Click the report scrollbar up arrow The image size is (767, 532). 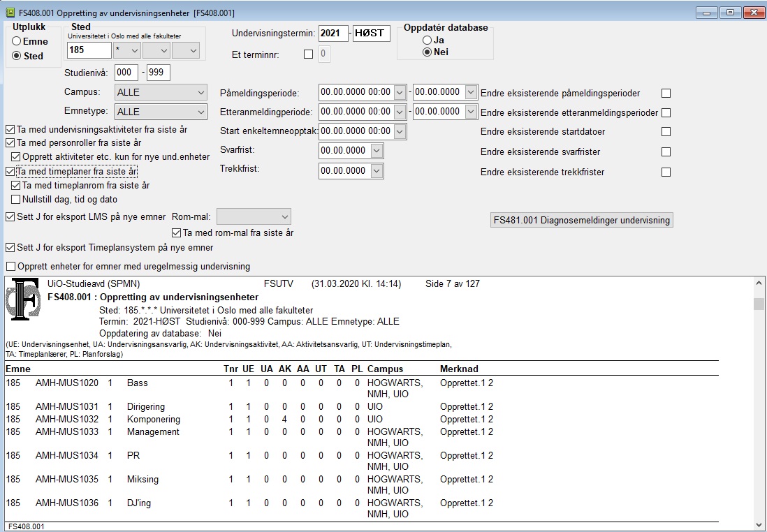tap(759, 283)
